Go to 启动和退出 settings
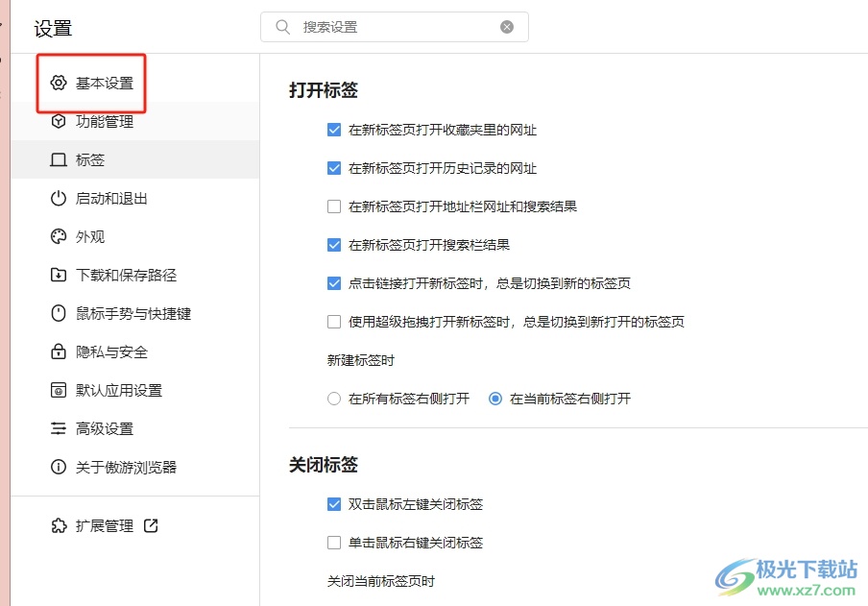The height and width of the screenshot is (606, 868). pyautogui.click(x=111, y=198)
